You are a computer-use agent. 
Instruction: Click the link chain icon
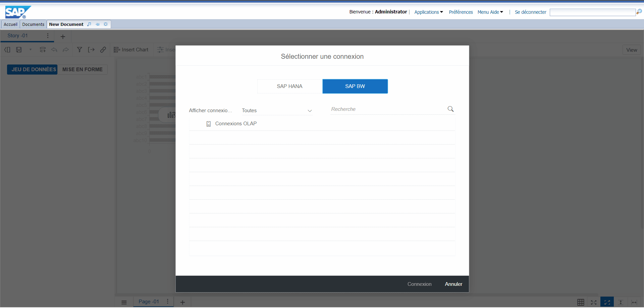click(x=103, y=50)
